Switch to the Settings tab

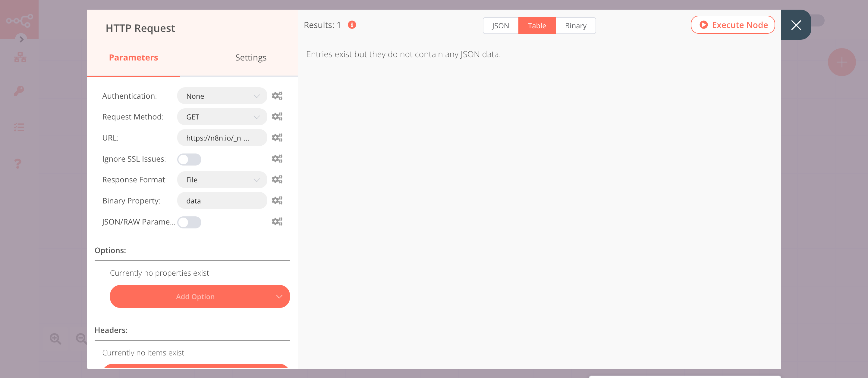pyautogui.click(x=250, y=57)
